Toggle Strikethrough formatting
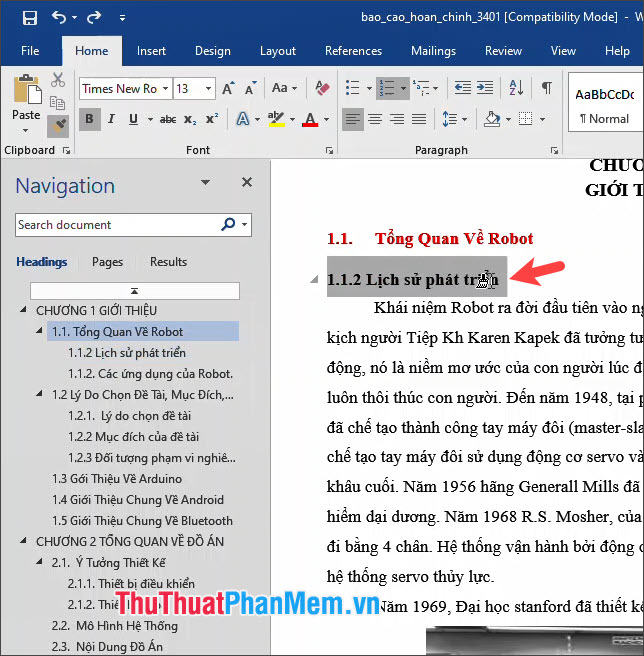Viewport: 644px width, 656px height. [168, 120]
